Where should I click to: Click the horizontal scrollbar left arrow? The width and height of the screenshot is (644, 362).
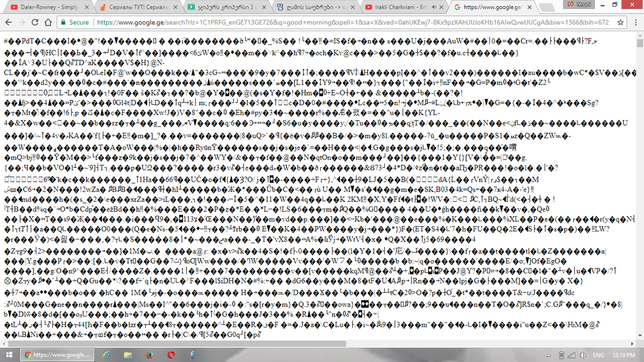click(4, 344)
